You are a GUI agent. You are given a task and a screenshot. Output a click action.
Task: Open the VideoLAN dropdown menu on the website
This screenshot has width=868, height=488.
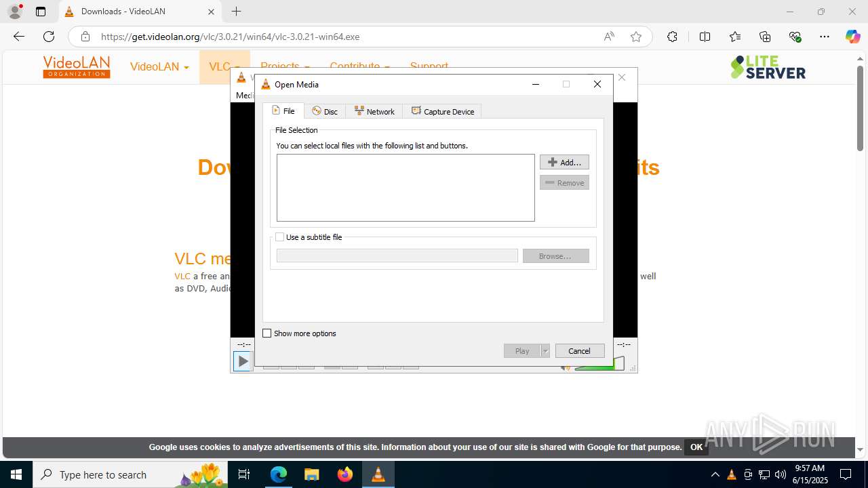click(x=159, y=66)
